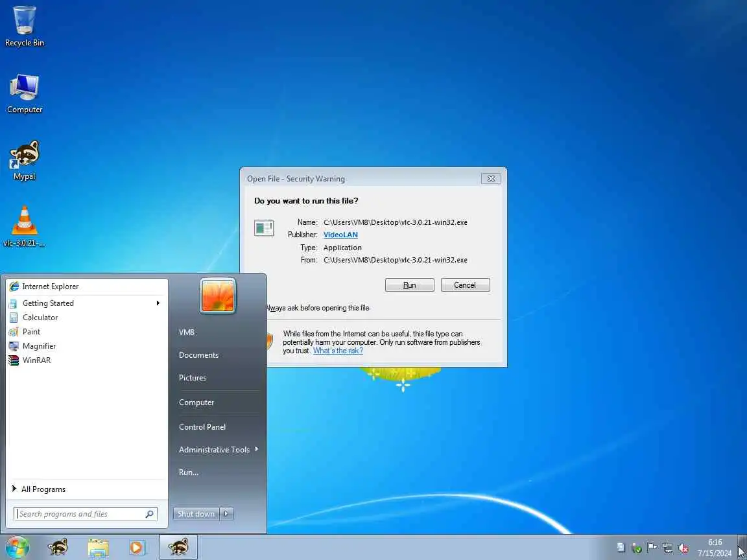This screenshot has height=560, width=747.
Task: Click the pinned Mypal icon beside Start button
Action: [58, 547]
